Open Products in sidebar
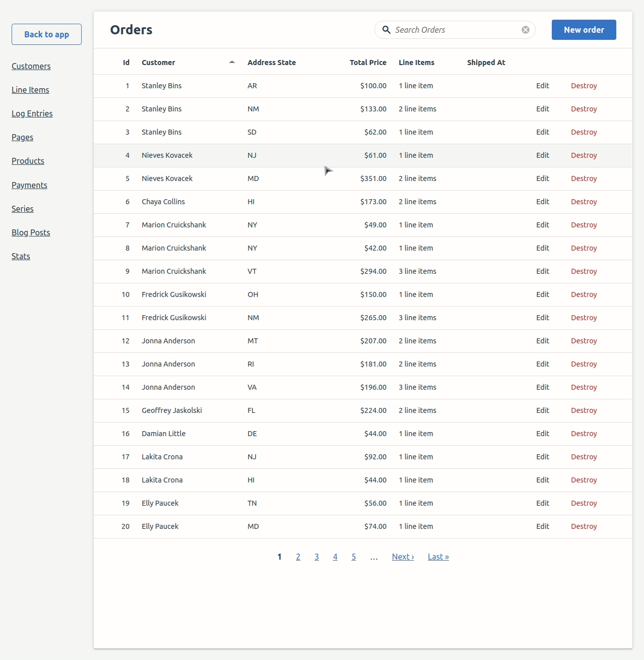Viewport: 644px width, 660px height. (x=28, y=161)
